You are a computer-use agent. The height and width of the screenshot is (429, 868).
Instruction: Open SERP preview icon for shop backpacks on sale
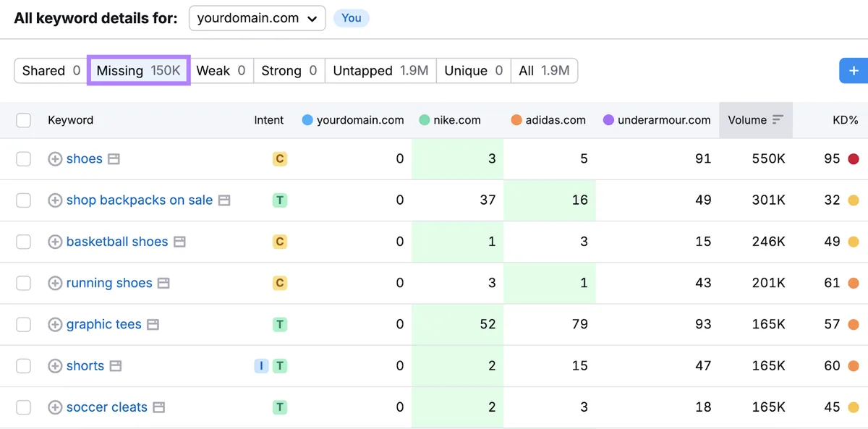tap(224, 200)
